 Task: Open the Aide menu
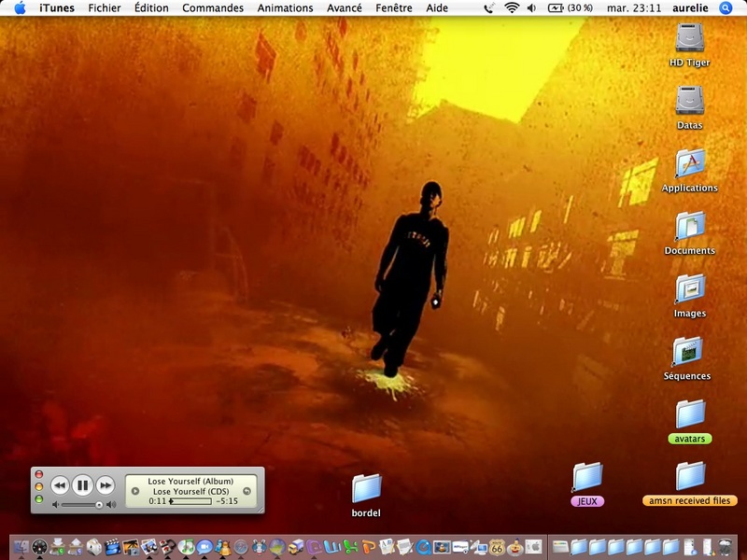437,8
